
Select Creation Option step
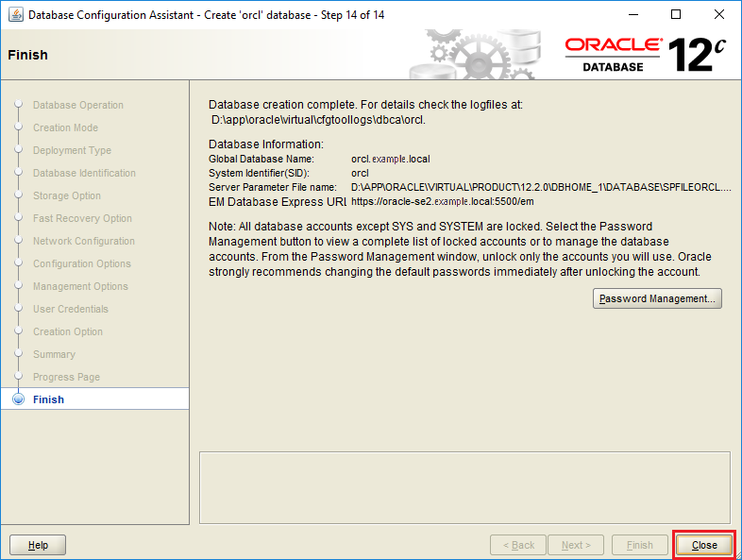pyautogui.click(x=68, y=331)
